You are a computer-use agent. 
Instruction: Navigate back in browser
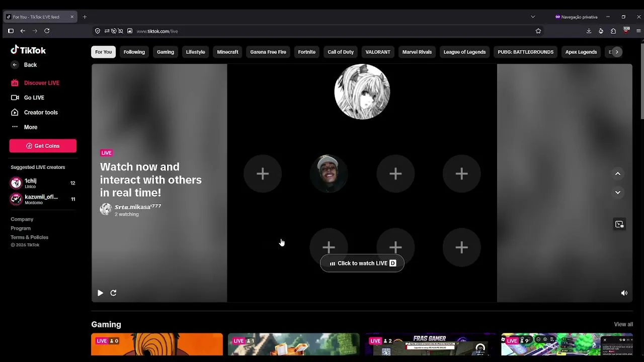tap(23, 31)
